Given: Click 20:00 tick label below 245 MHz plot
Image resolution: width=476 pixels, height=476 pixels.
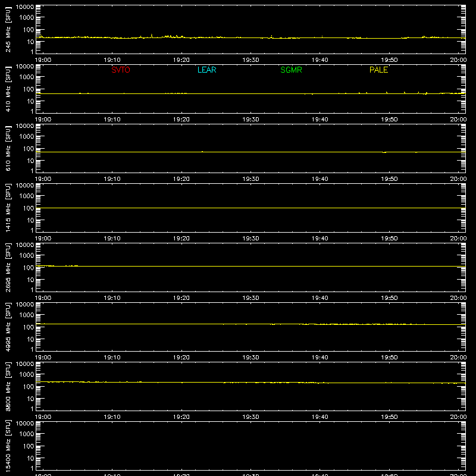Looking at the screenshot, I should click(458, 60).
